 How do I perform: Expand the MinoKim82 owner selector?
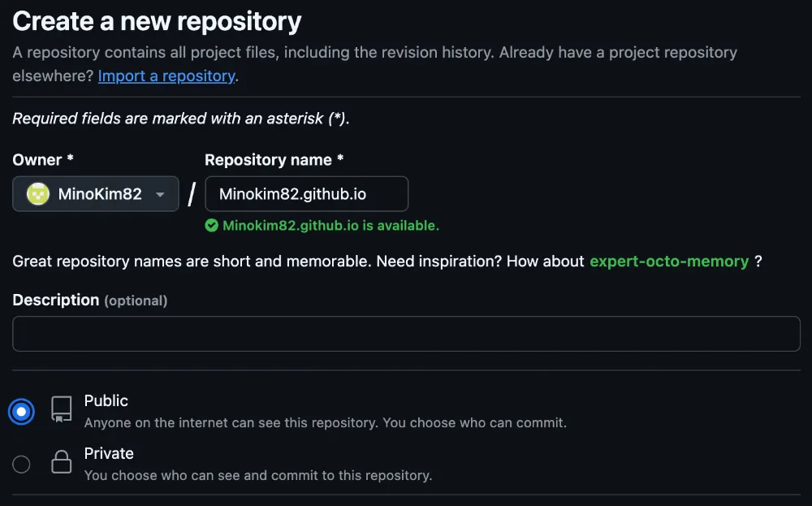pos(96,193)
